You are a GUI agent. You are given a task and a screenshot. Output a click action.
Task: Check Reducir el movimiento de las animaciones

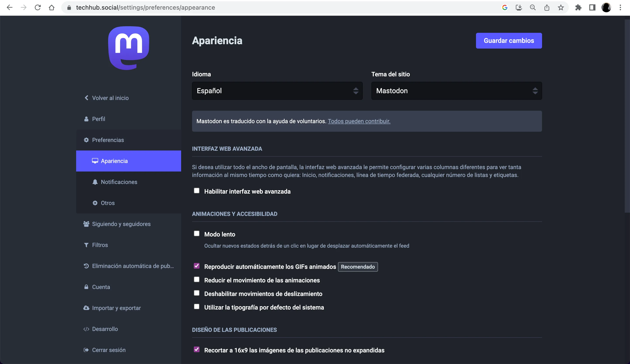(197, 280)
